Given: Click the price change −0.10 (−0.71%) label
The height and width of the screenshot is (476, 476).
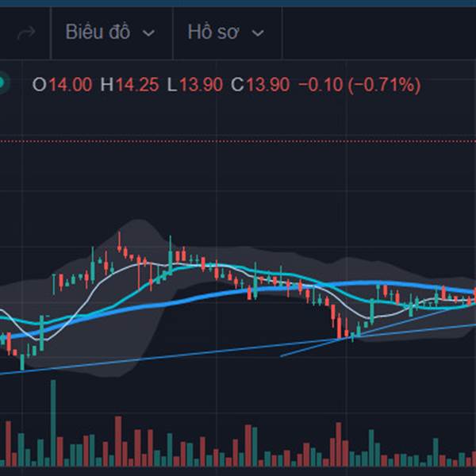Looking at the screenshot, I should pyautogui.click(x=359, y=85).
